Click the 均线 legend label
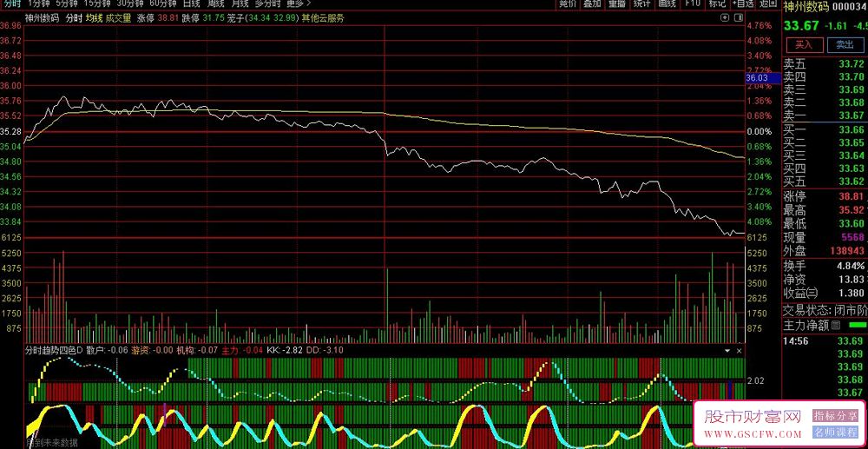 point(94,17)
